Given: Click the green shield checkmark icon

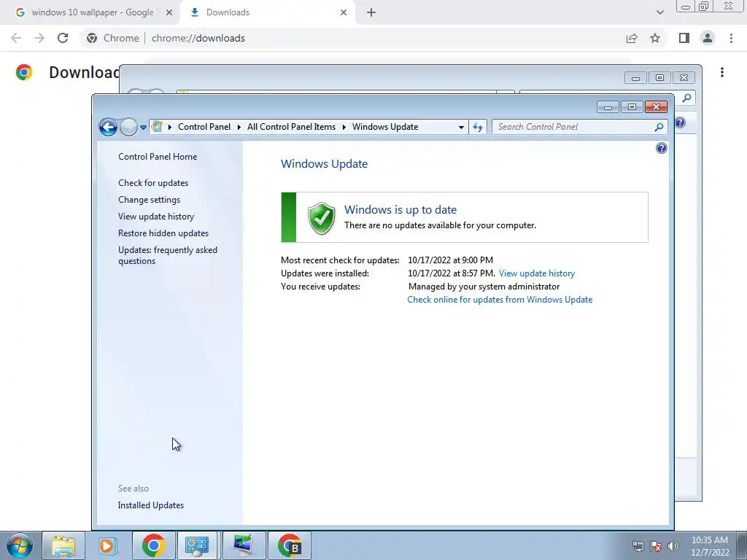Looking at the screenshot, I should coord(322,218).
